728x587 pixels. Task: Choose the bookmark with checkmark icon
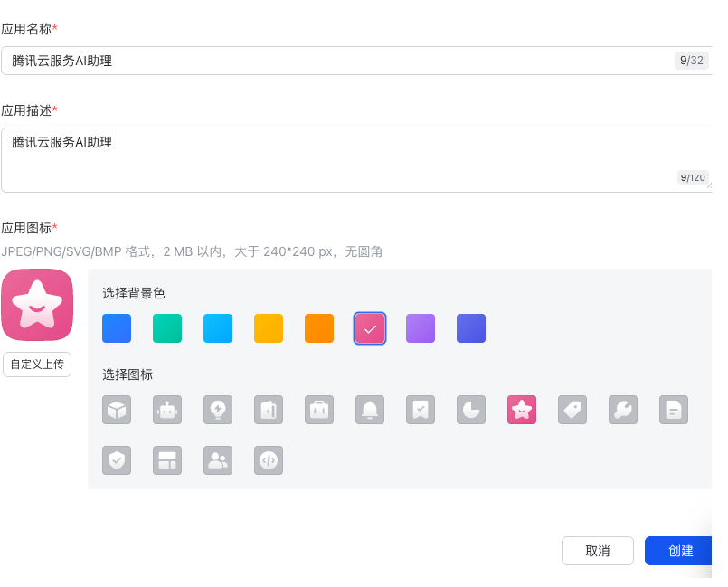421,410
